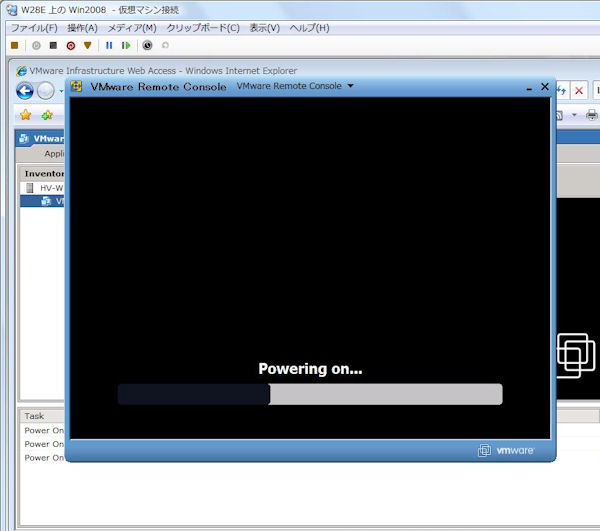Click the green Reset VM icon
This screenshot has height=531, width=600.
(x=126, y=46)
